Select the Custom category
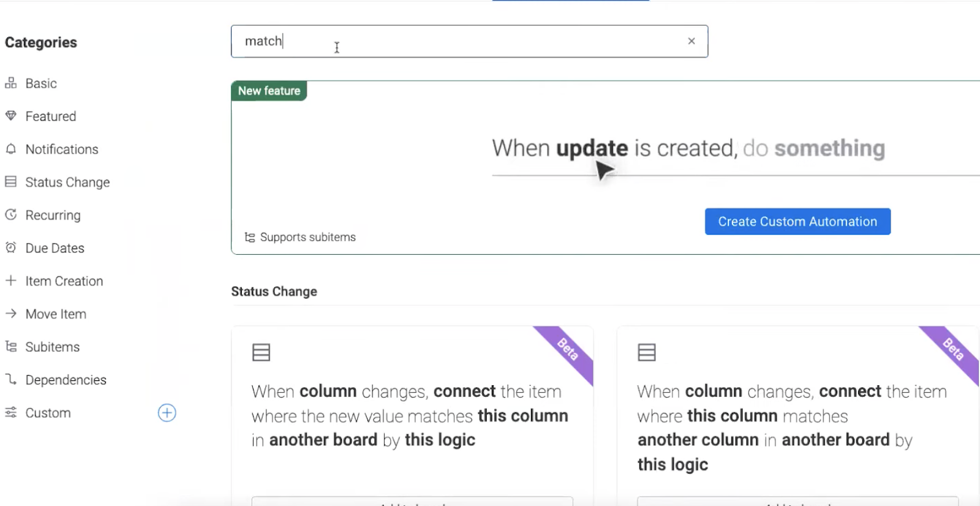Screen dimensions: 980x506 (x=48, y=413)
